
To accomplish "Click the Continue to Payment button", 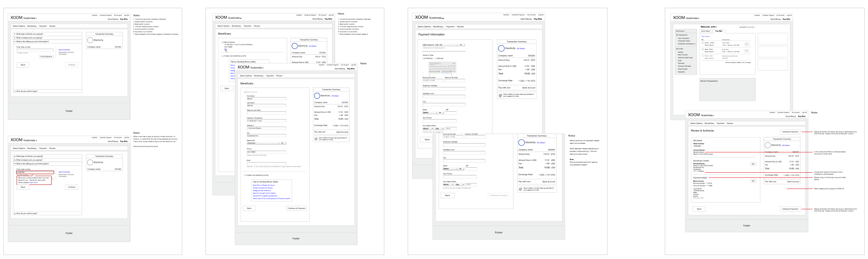I will pos(296,209).
